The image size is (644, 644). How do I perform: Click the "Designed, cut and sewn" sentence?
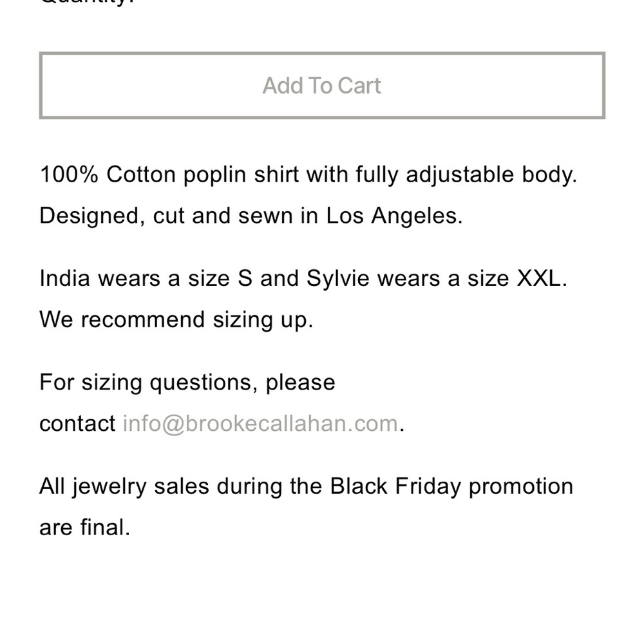pyautogui.click(x=251, y=216)
